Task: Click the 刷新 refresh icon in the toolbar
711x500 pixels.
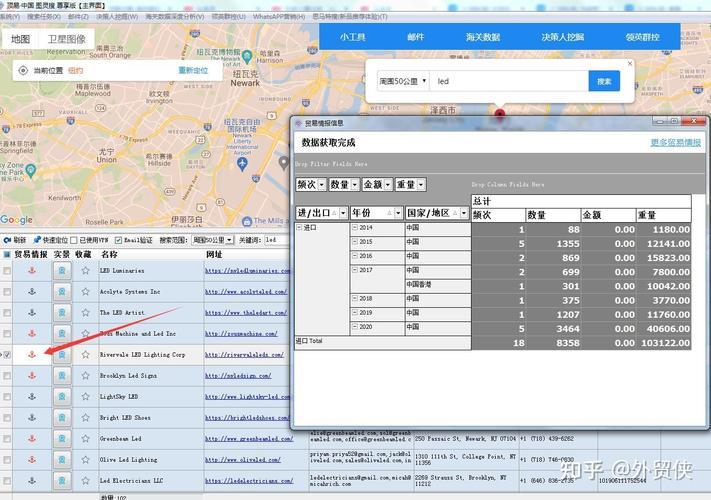Action: tap(7, 240)
